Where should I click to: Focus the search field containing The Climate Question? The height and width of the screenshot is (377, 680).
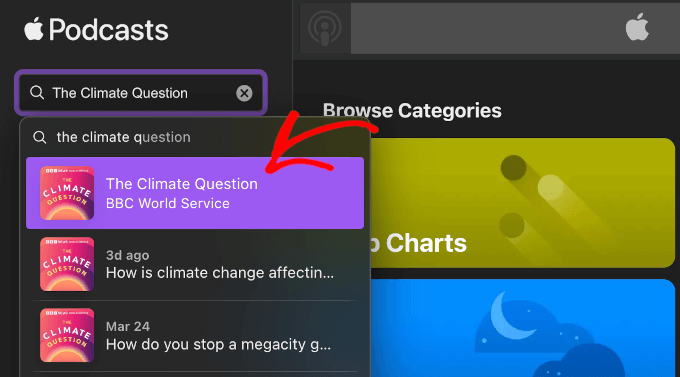tap(141, 93)
